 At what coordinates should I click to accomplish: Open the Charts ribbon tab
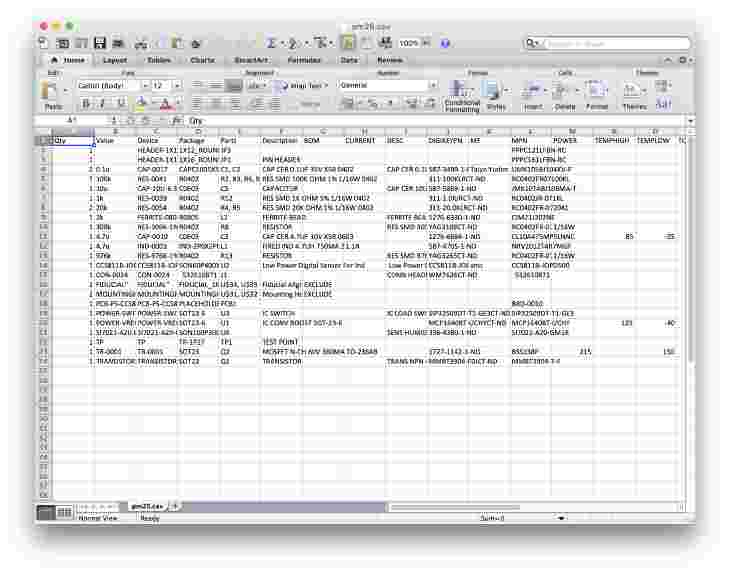(203, 60)
